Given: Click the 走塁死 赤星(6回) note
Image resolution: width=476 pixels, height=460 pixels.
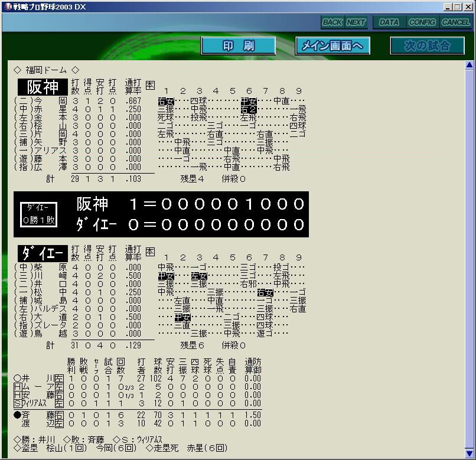Looking at the screenshot, I should 187,448.
